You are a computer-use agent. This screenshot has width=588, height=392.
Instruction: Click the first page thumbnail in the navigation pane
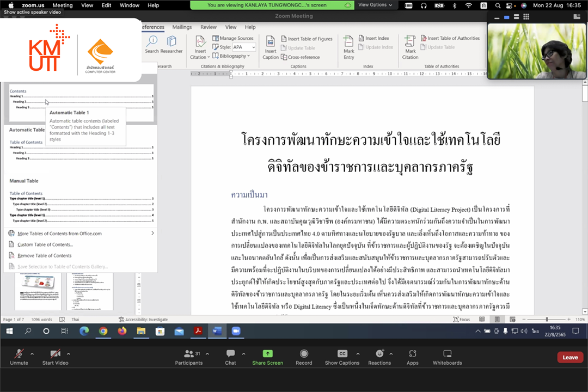tap(38, 291)
